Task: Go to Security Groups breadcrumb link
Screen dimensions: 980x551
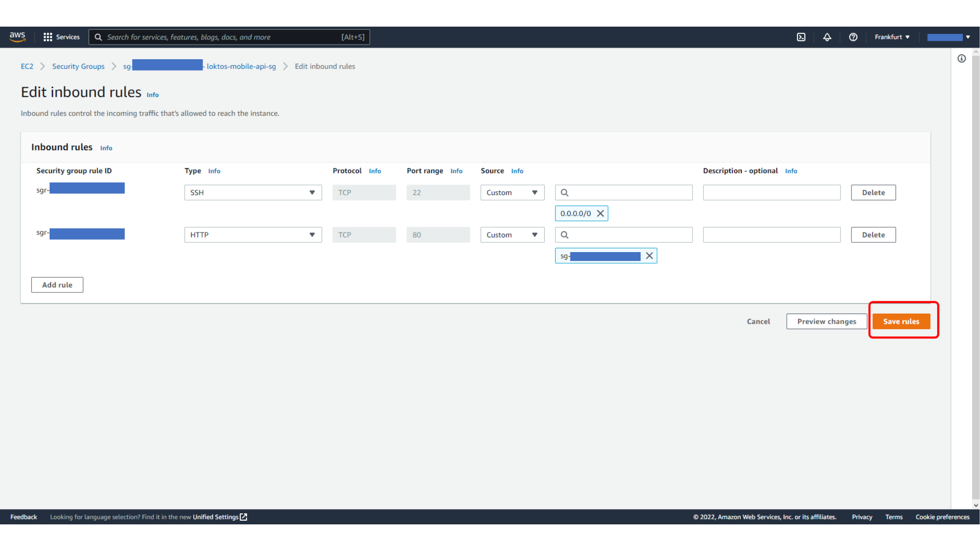Action: click(x=79, y=66)
